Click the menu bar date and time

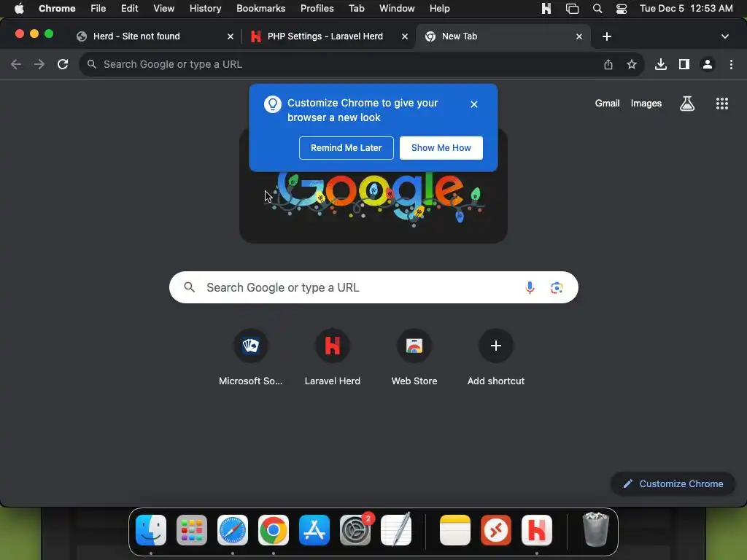click(686, 9)
